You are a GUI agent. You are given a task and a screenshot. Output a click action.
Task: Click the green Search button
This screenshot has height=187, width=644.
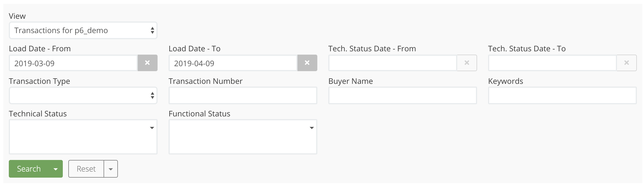(x=29, y=169)
